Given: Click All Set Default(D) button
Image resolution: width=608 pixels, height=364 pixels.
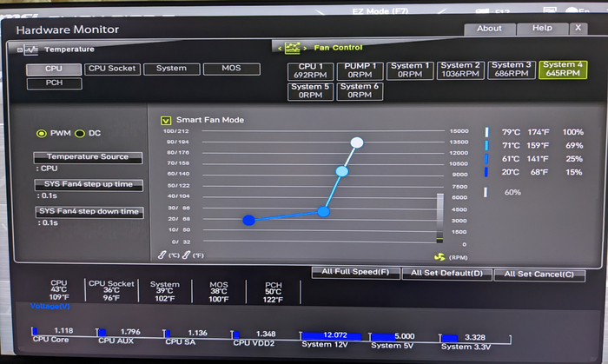Looking at the screenshot, I should pyautogui.click(x=446, y=274).
